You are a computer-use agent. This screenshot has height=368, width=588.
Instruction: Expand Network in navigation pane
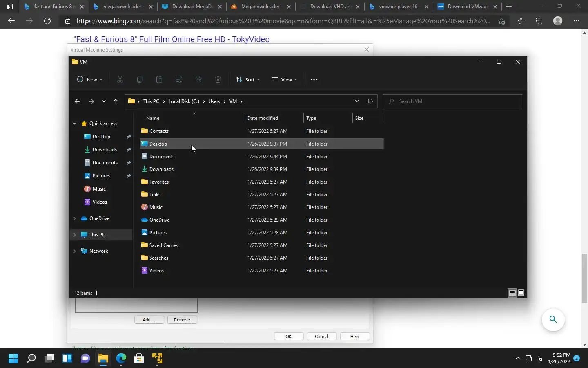coord(75,251)
